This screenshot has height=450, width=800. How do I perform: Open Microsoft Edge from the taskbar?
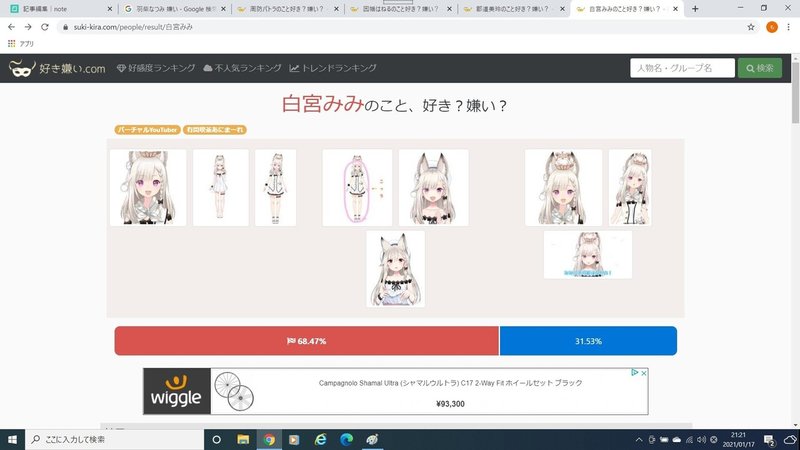coord(346,439)
